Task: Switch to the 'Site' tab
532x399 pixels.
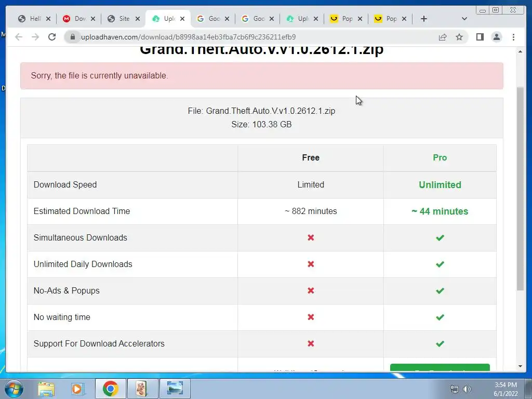Action: point(119,19)
